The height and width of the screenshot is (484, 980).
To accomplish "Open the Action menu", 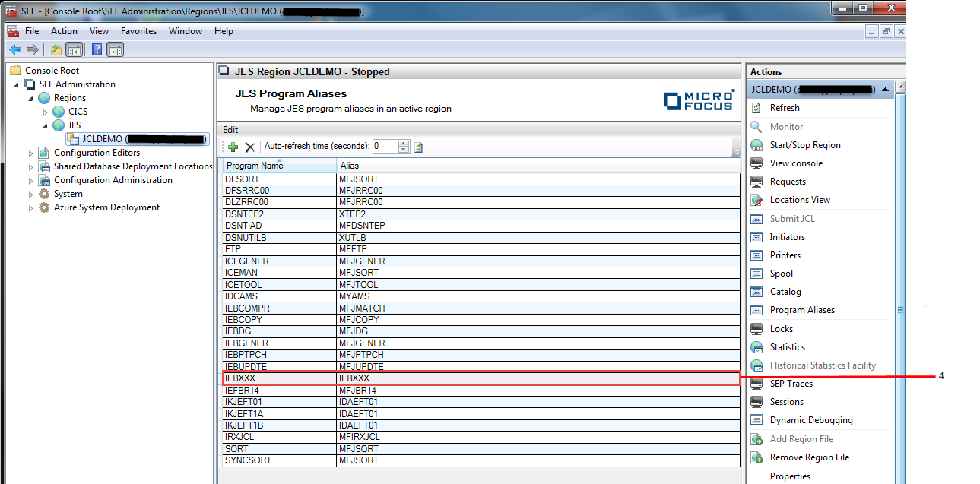I will click(64, 31).
